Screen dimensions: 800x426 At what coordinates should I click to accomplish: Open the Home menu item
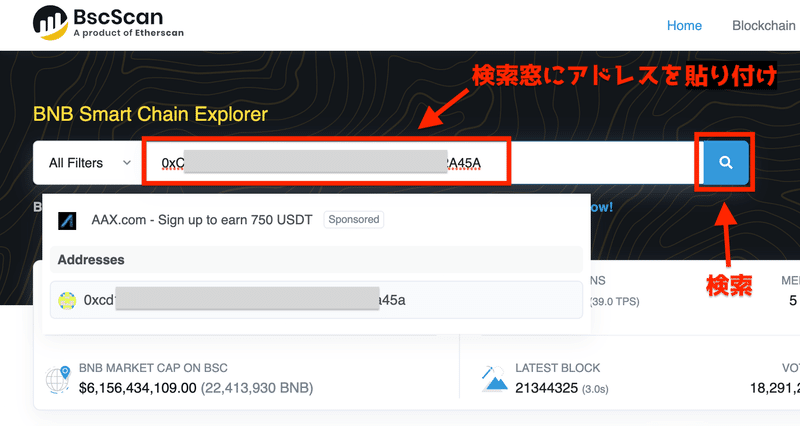coord(684,26)
